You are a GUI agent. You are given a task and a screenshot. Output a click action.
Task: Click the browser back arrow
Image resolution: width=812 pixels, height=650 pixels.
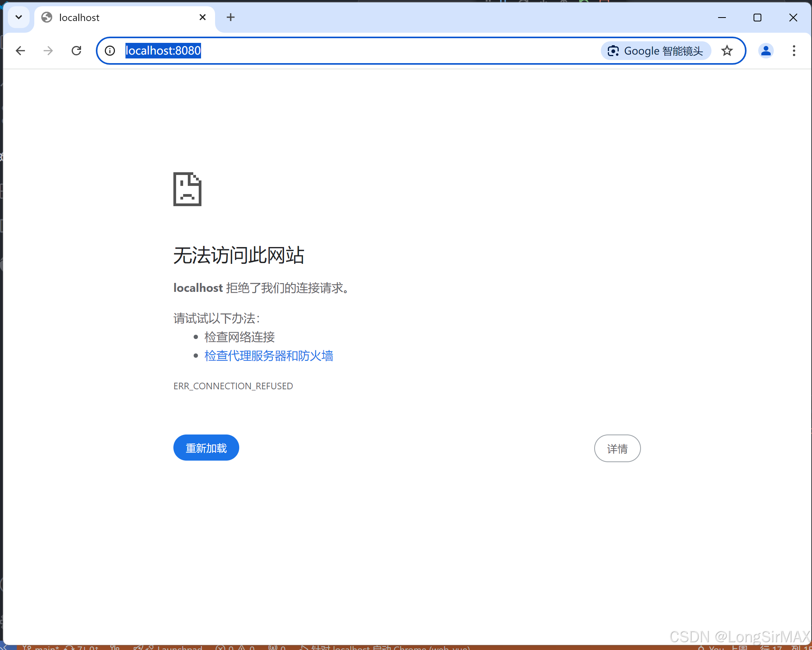[20, 51]
